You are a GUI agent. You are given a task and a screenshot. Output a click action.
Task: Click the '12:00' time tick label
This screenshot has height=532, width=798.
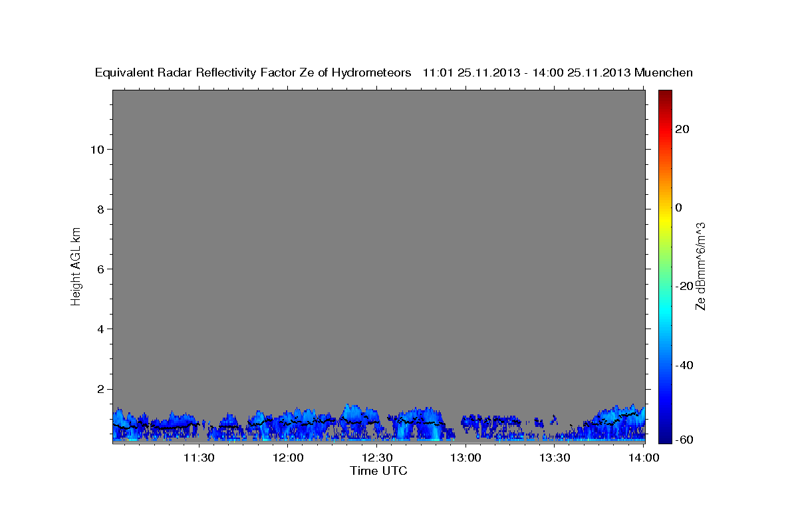click(x=288, y=458)
